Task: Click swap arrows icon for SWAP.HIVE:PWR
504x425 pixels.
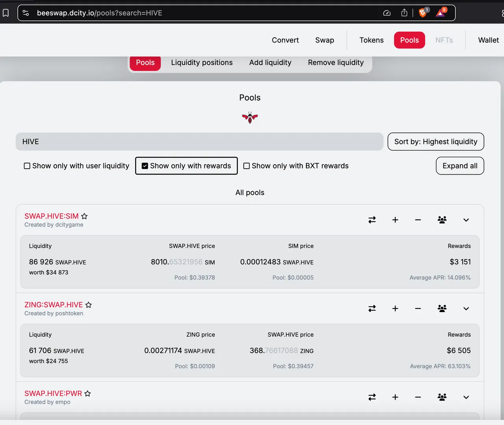Action: 372,397
